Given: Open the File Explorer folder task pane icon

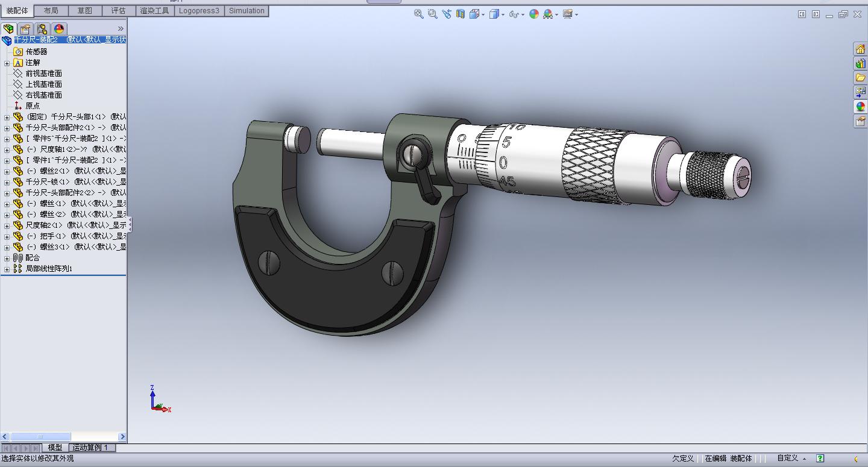Looking at the screenshot, I should pos(860,78).
